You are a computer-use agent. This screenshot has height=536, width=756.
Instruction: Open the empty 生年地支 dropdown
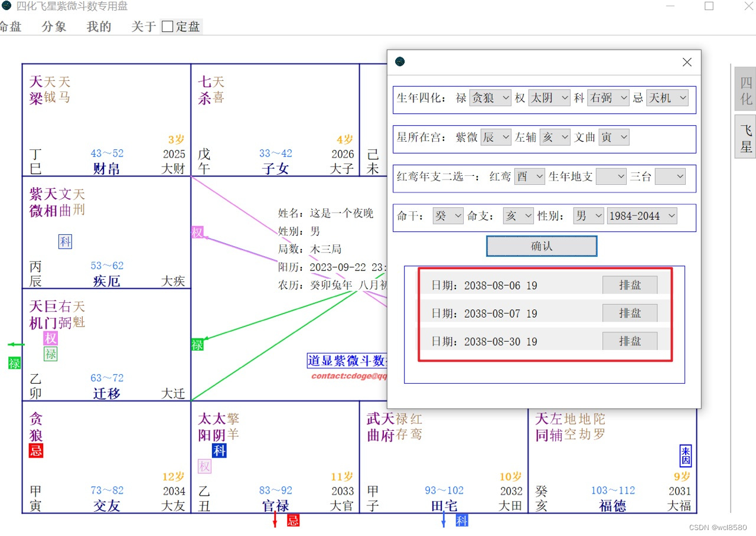[x=611, y=177]
